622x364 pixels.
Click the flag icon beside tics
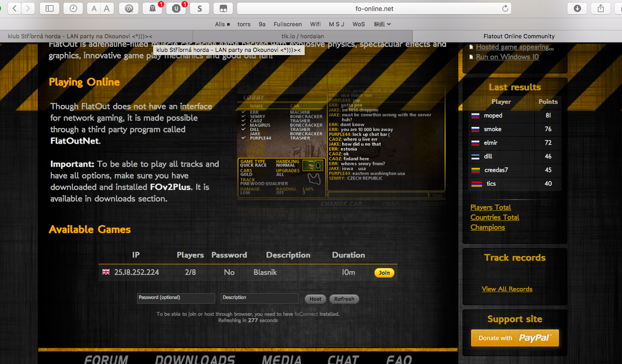476,184
